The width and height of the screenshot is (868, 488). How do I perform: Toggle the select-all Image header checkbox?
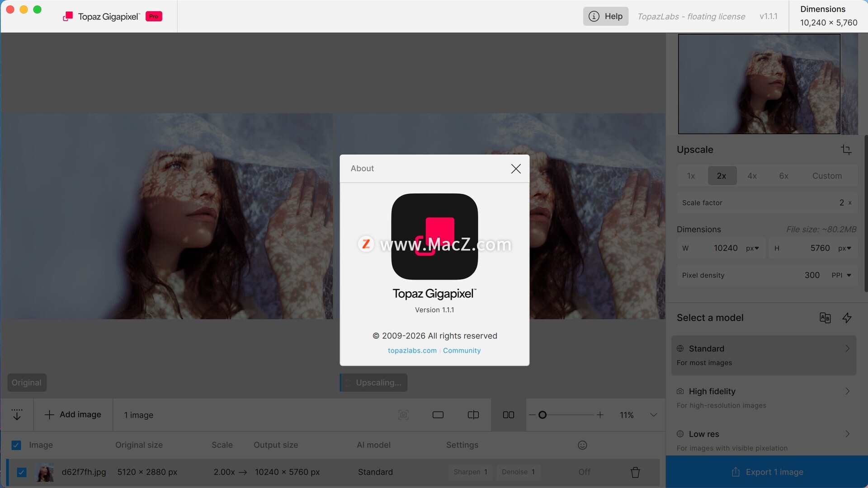tap(16, 445)
